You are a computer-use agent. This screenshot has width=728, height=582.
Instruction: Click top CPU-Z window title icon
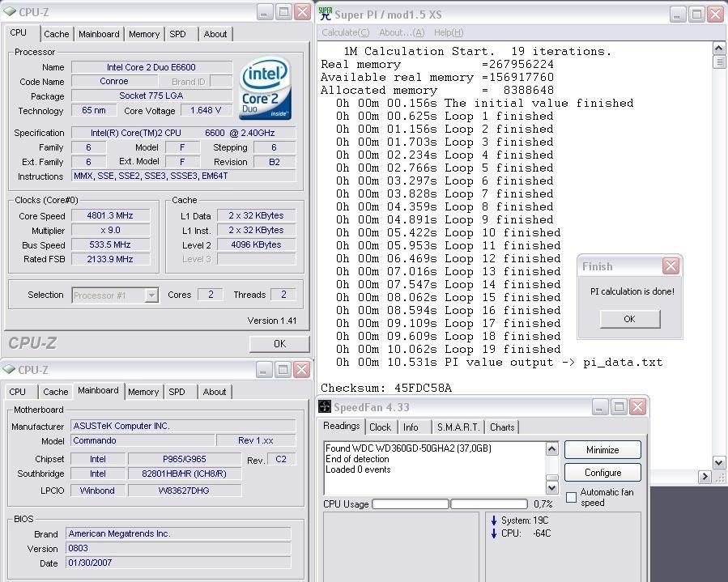(x=9, y=12)
